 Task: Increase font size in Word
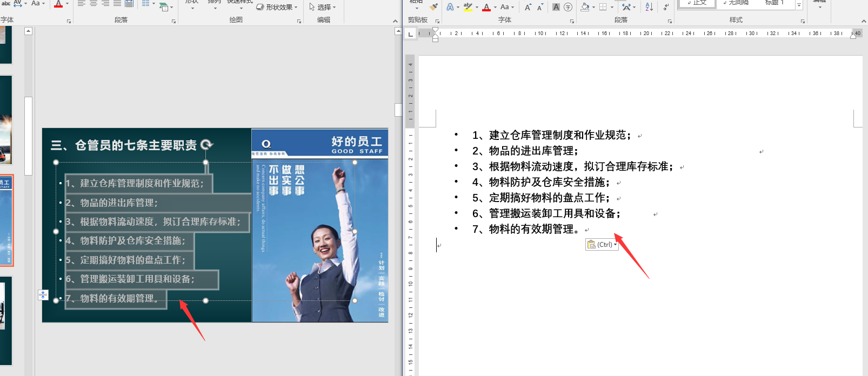[528, 7]
